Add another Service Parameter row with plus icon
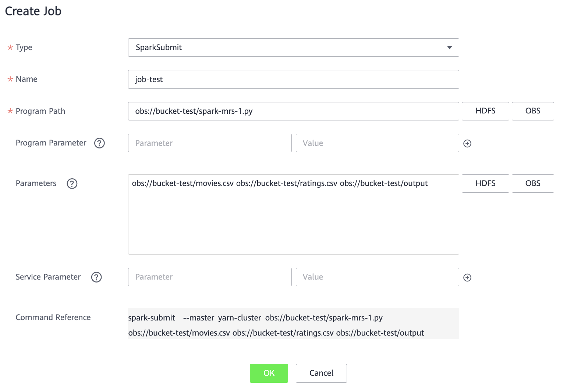The height and width of the screenshot is (389, 588). (467, 277)
